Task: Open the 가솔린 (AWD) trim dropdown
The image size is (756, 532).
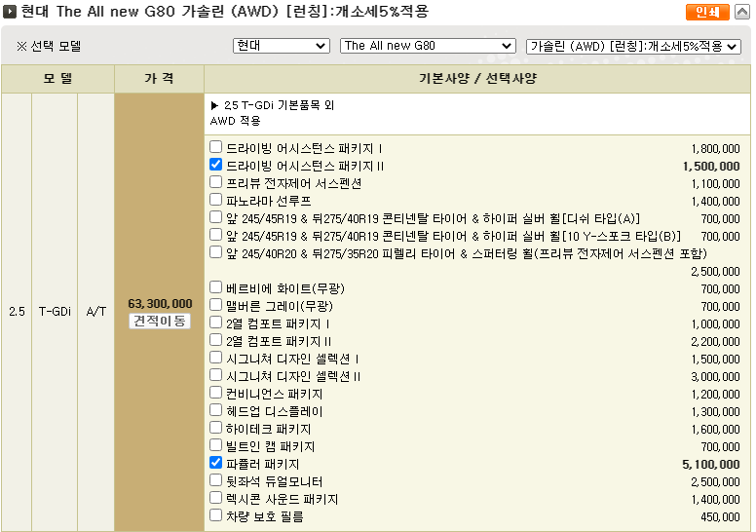Action: point(633,47)
